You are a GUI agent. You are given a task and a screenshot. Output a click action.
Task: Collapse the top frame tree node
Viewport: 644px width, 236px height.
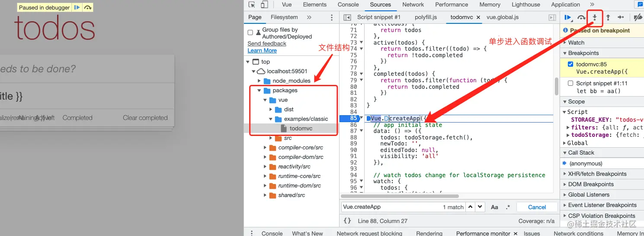coord(248,62)
